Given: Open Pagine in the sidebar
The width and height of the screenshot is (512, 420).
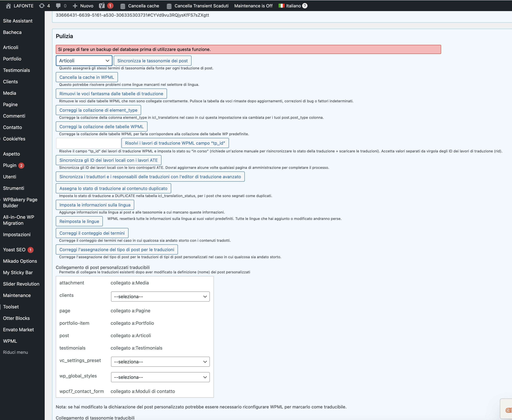Looking at the screenshot, I should (10, 104).
